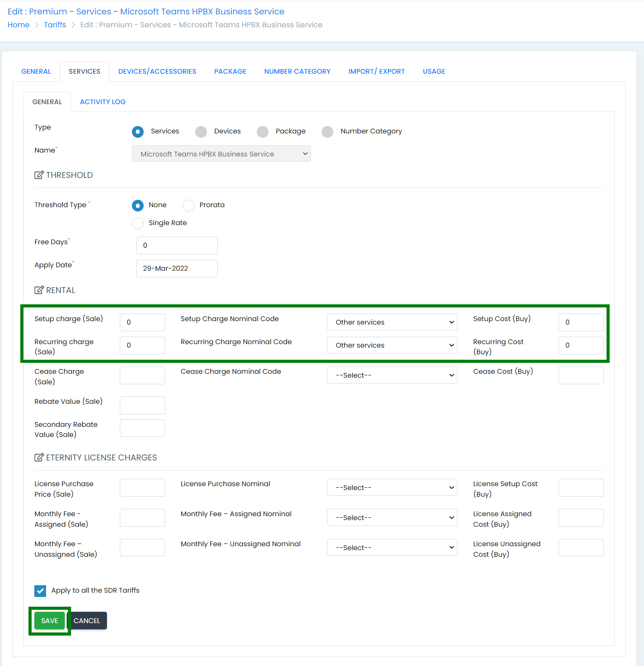Click the Recurring charge (Sale) field
644x666 pixels.
pos(142,345)
